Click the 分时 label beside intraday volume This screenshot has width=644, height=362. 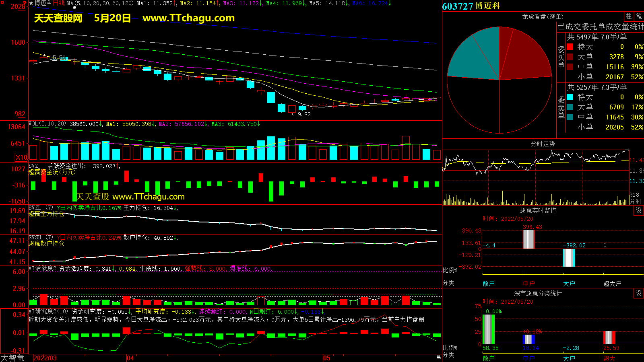pyautogui.click(x=636, y=201)
